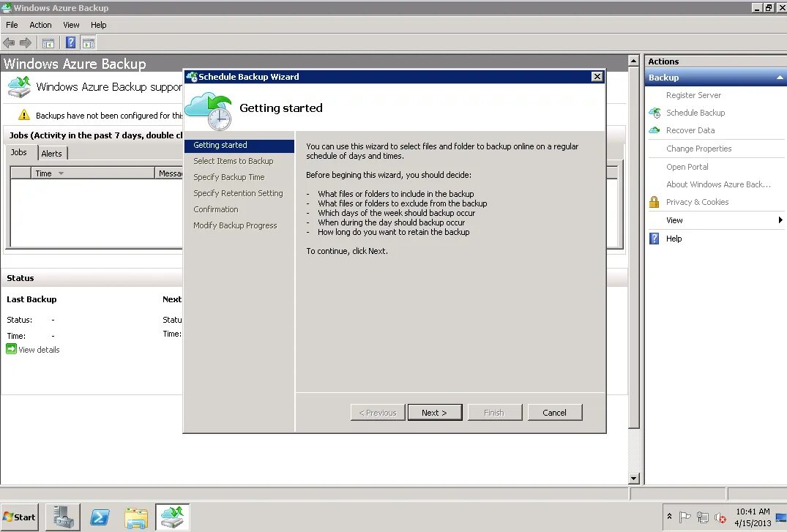The width and height of the screenshot is (787, 532).
Task: Switch to the Alerts tab
Action: coord(52,153)
